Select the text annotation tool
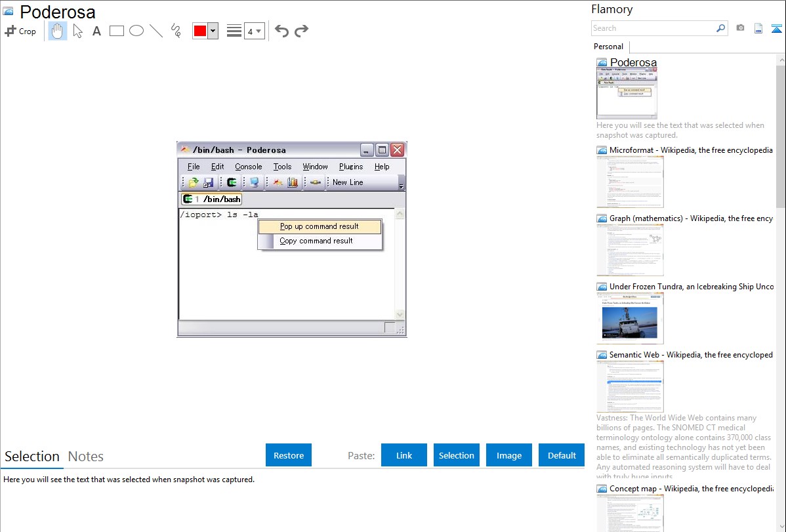 pyautogui.click(x=96, y=31)
